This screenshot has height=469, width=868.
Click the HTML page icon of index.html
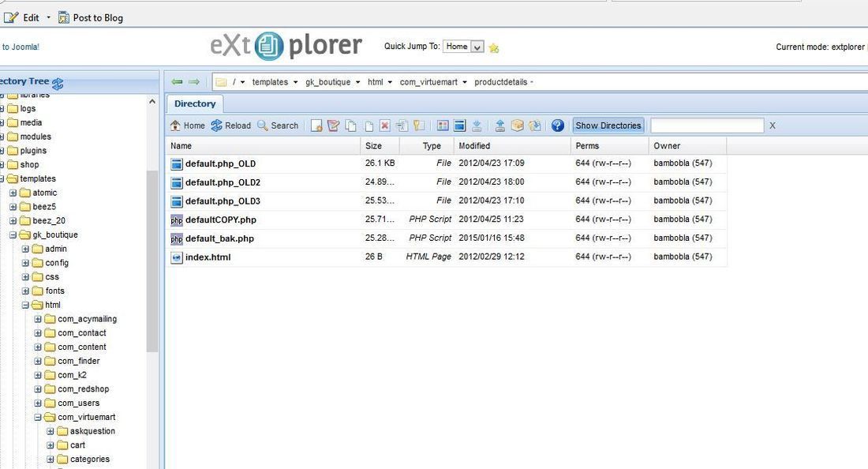click(x=177, y=257)
